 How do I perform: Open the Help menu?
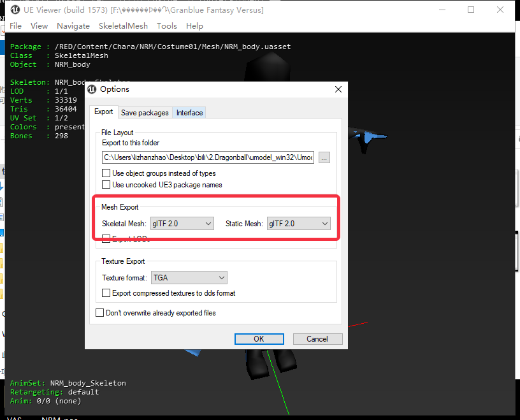pyautogui.click(x=194, y=26)
